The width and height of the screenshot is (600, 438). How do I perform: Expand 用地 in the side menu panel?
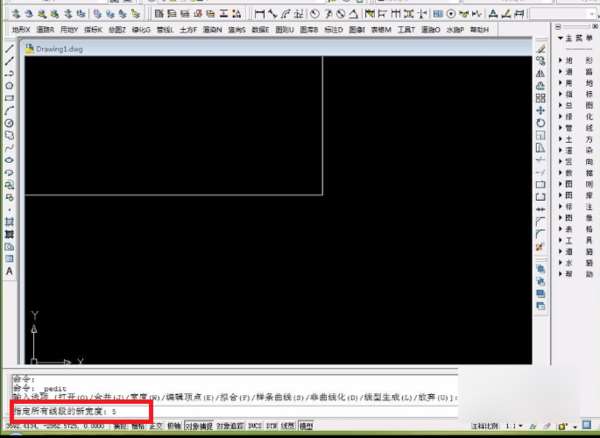coord(575,83)
